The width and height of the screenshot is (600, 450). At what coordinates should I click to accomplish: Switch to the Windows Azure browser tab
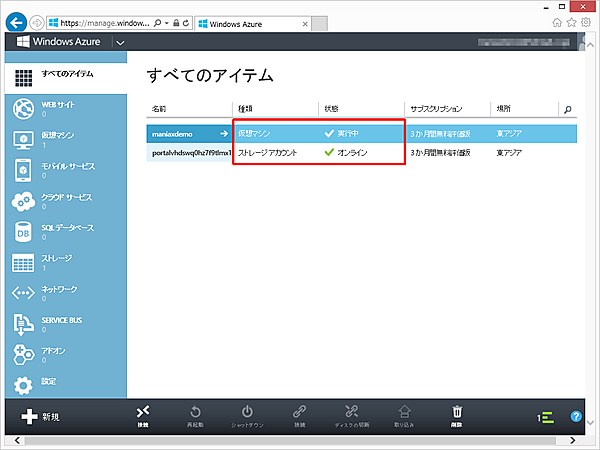(x=240, y=21)
